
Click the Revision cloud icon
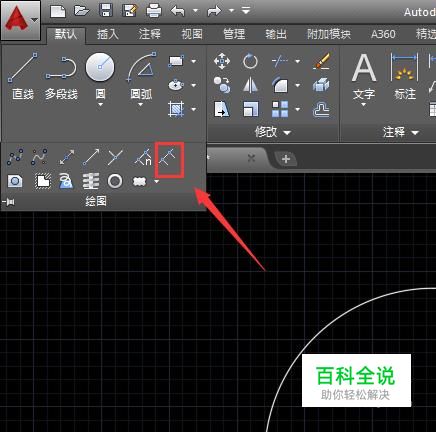[x=140, y=182]
